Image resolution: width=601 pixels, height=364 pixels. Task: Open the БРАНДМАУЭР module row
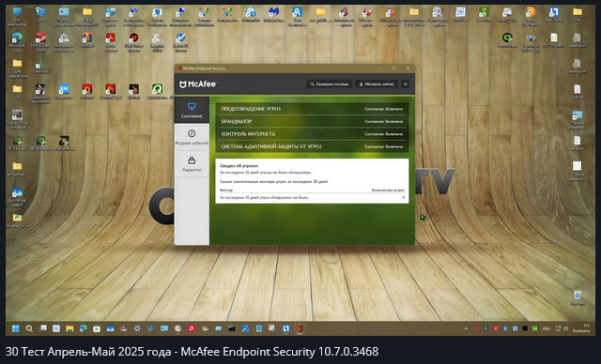(312, 121)
